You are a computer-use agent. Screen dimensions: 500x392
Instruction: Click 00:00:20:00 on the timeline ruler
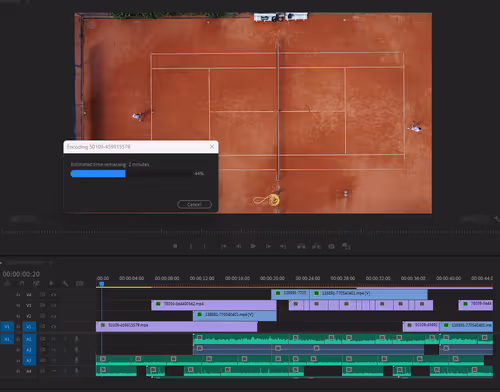[x=272, y=278]
